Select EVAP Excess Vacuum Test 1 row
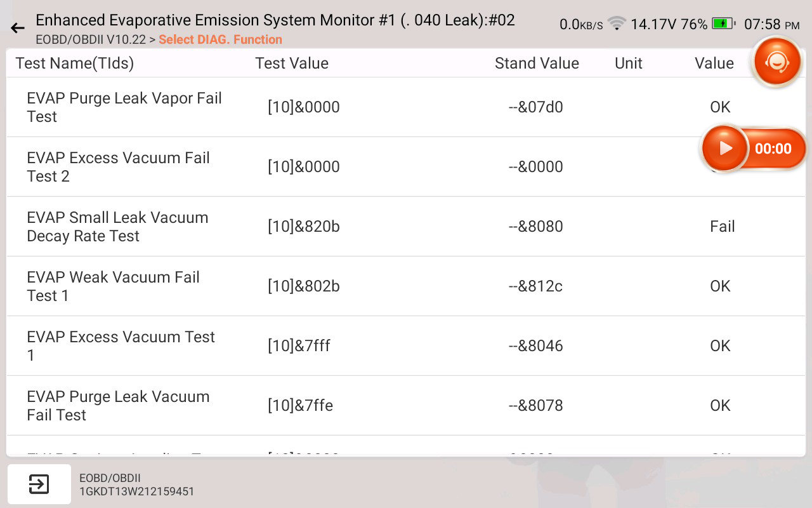Image resolution: width=812 pixels, height=508 pixels. [x=121, y=346]
